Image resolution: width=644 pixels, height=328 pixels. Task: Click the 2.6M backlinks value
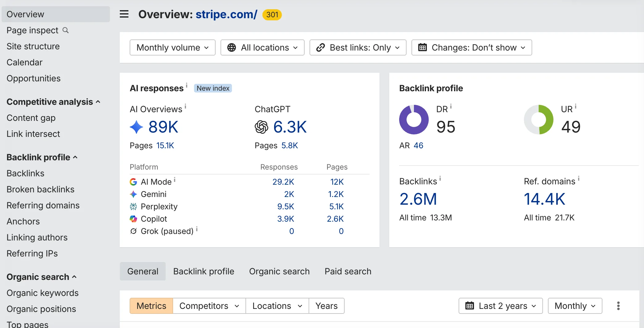click(418, 199)
